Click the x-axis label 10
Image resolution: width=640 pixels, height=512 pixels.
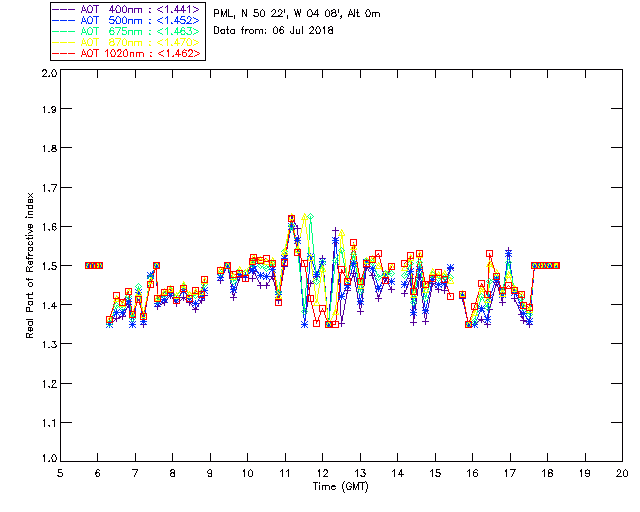(x=247, y=473)
